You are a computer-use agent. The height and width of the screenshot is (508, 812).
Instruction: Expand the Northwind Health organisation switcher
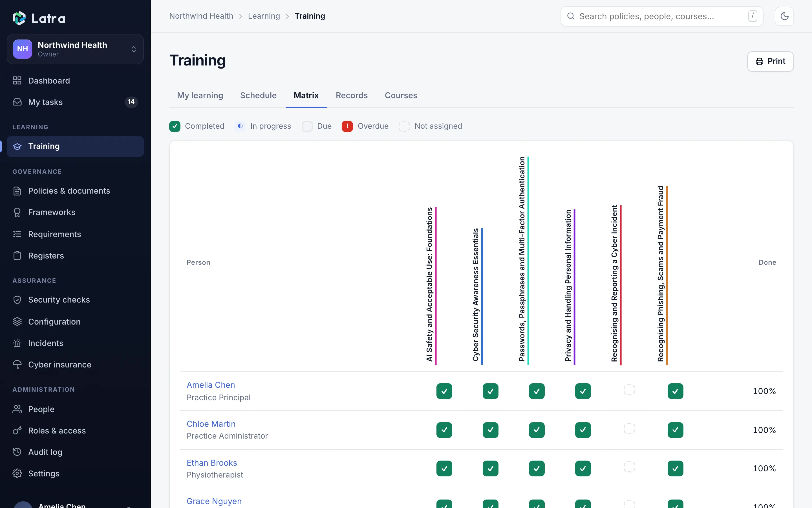point(75,49)
